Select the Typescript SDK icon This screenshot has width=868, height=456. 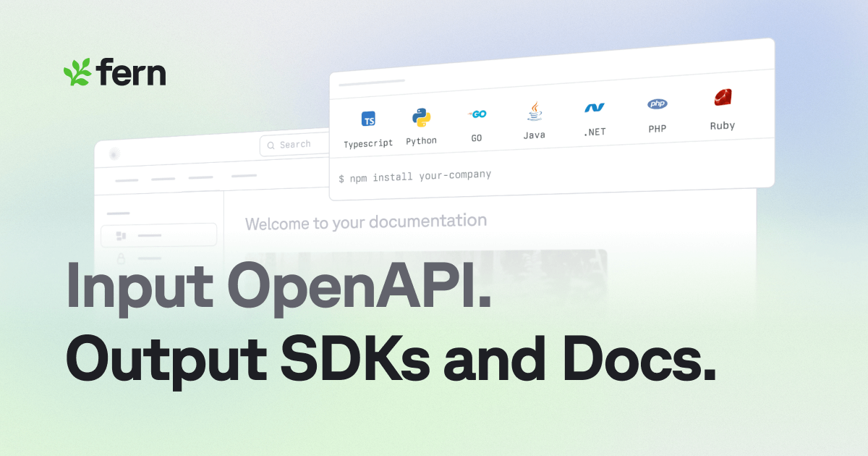coord(368,119)
